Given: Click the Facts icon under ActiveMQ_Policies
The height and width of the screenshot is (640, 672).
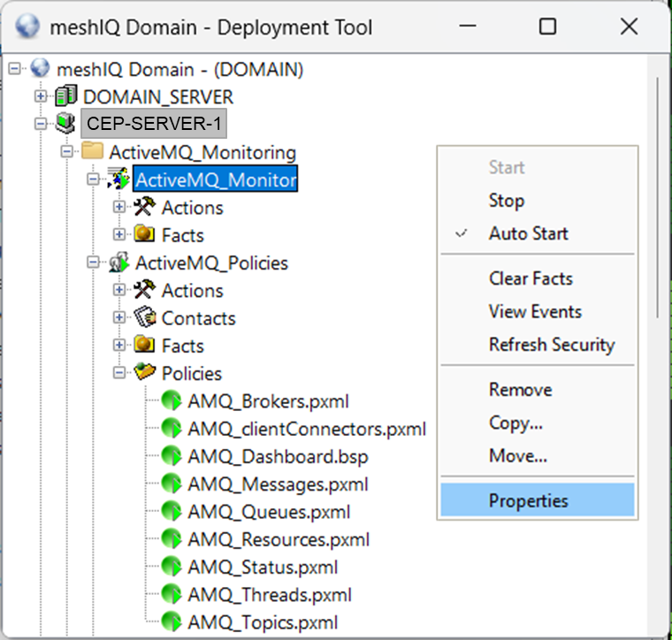Looking at the screenshot, I should (144, 345).
